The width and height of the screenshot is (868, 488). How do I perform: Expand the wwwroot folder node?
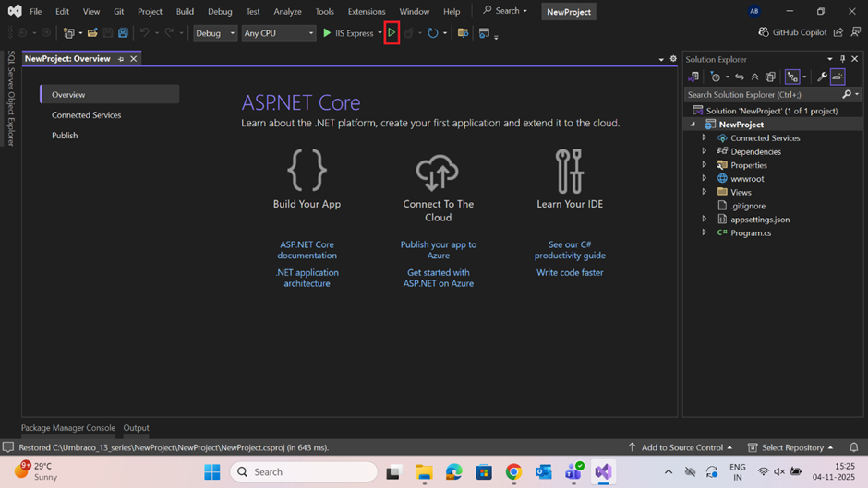705,179
